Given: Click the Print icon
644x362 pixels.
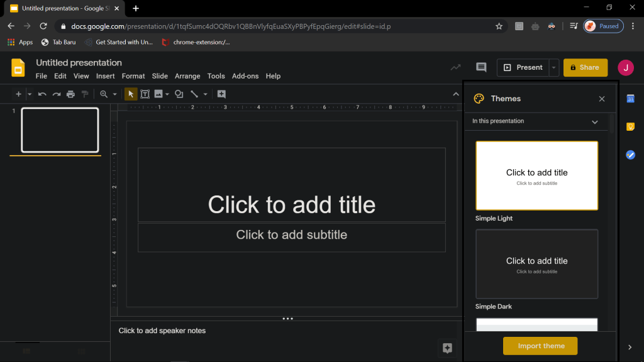Looking at the screenshot, I should click(70, 94).
